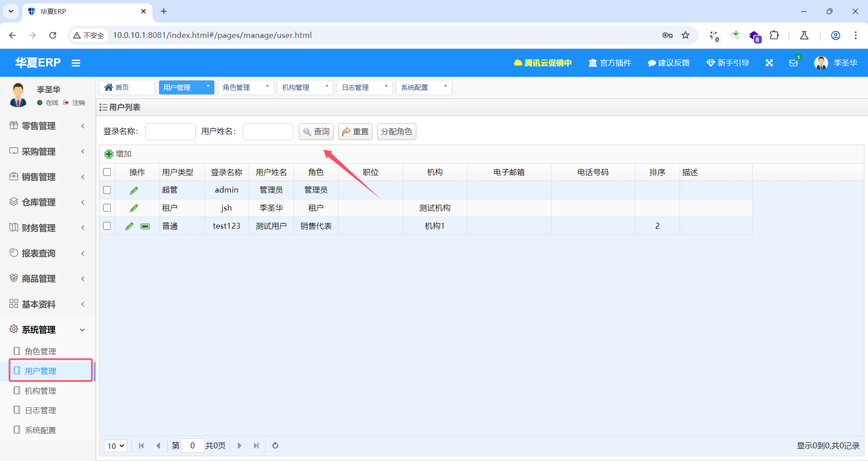The image size is (868, 461).
Task: Go to next page of user list
Action: pyautogui.click(x=239, y=446)
